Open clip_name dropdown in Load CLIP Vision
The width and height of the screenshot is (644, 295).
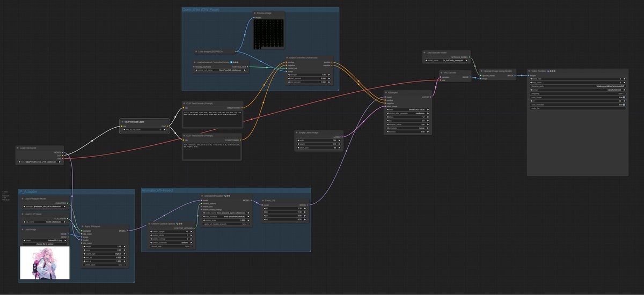44,222
